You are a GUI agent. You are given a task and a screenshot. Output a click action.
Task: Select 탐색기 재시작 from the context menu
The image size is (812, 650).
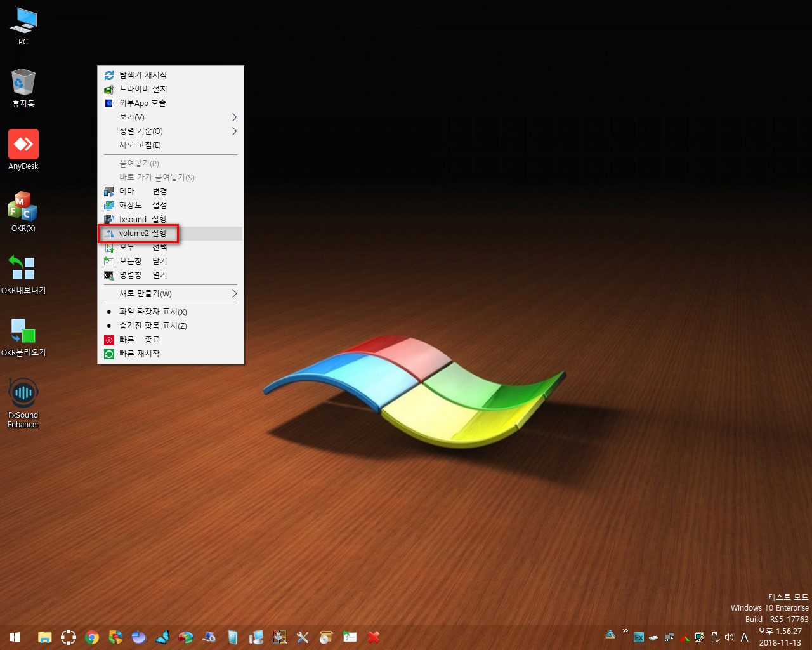(171, 75)
